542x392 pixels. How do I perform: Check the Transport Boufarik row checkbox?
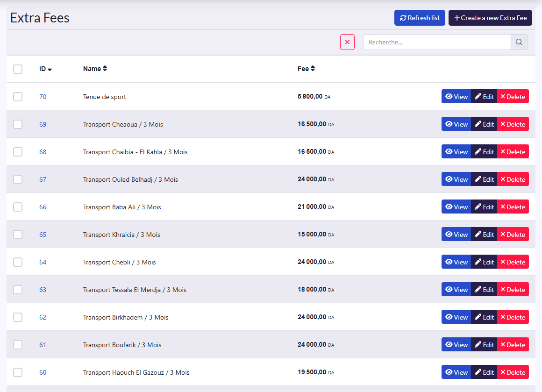click(x=18, y=345)
